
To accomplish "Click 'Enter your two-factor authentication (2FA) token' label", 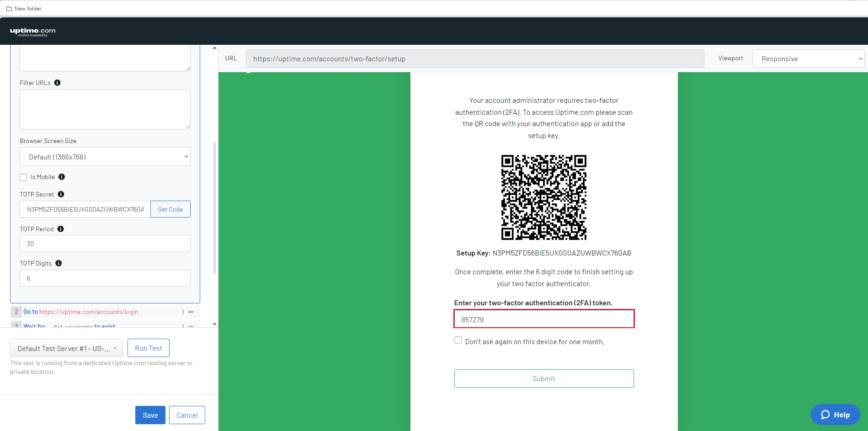I will [x=533, y=303].
